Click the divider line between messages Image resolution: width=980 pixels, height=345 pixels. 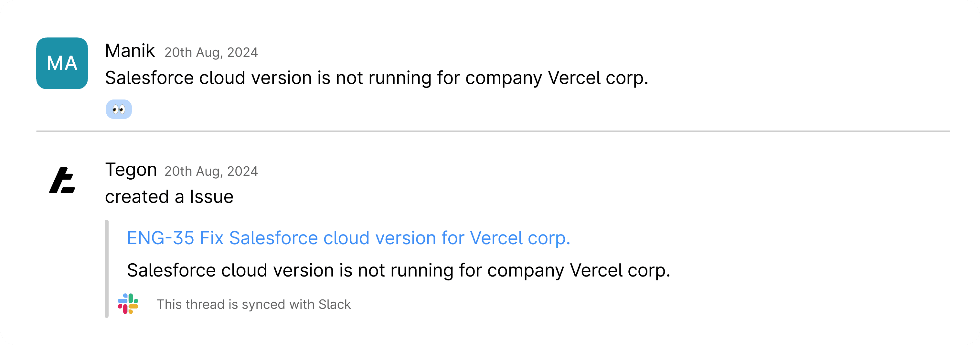pyautogui.click(x=493, y=131)
